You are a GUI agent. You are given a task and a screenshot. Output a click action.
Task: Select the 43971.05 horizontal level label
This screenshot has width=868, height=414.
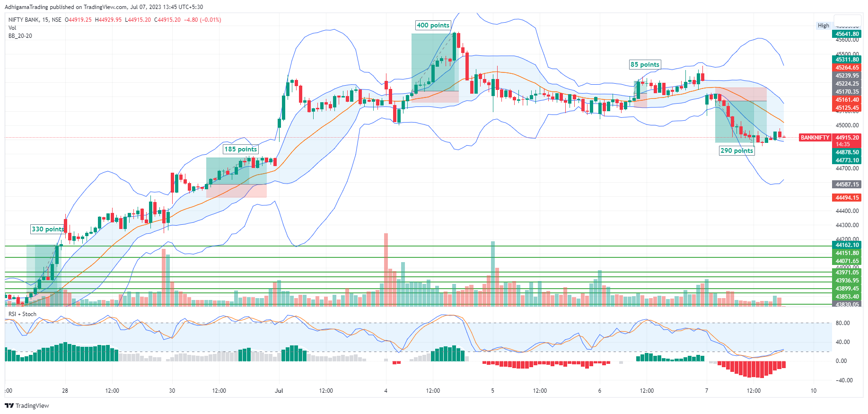pyautogui.click(x=847, y=273)
